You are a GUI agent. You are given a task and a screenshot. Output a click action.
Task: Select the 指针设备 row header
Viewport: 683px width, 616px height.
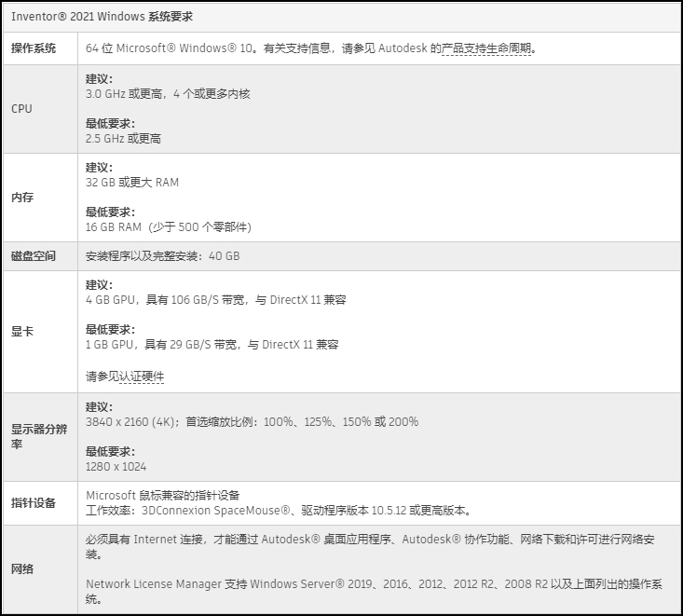34,503
